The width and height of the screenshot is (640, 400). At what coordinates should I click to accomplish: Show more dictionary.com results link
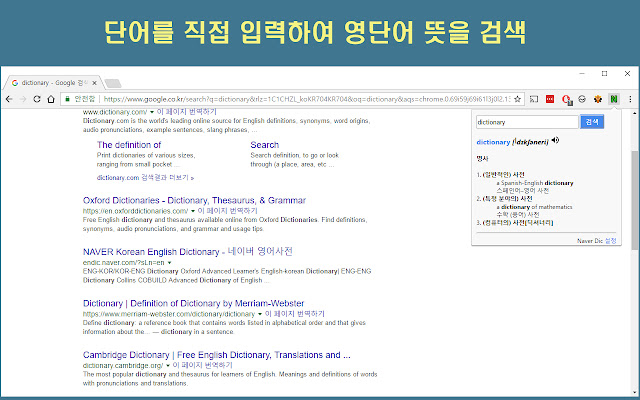(145, 178)
